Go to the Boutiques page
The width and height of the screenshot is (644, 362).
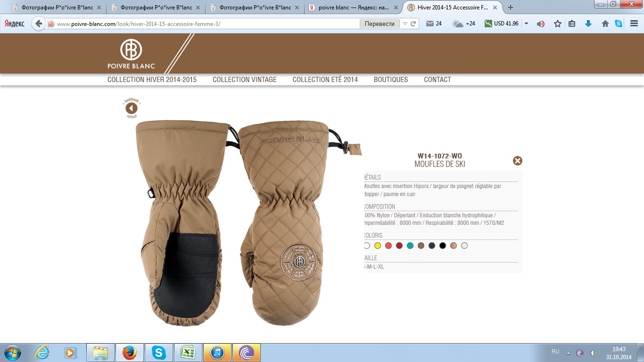point(391,80)
